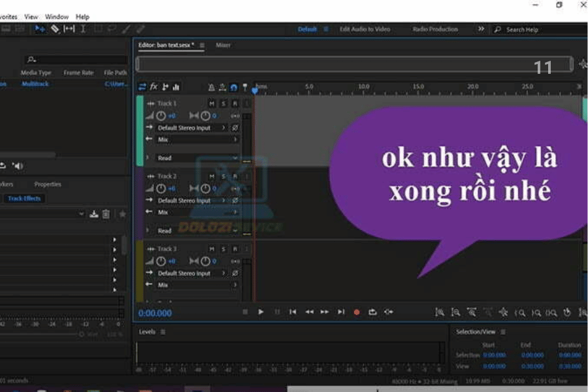
Task: Open the Effects (fx) view in the editor
Action: tap(154, 87)
